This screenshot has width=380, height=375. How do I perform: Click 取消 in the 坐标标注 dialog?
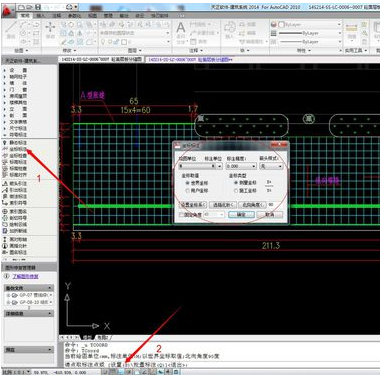pyautogui.click(x=270, y=215)
